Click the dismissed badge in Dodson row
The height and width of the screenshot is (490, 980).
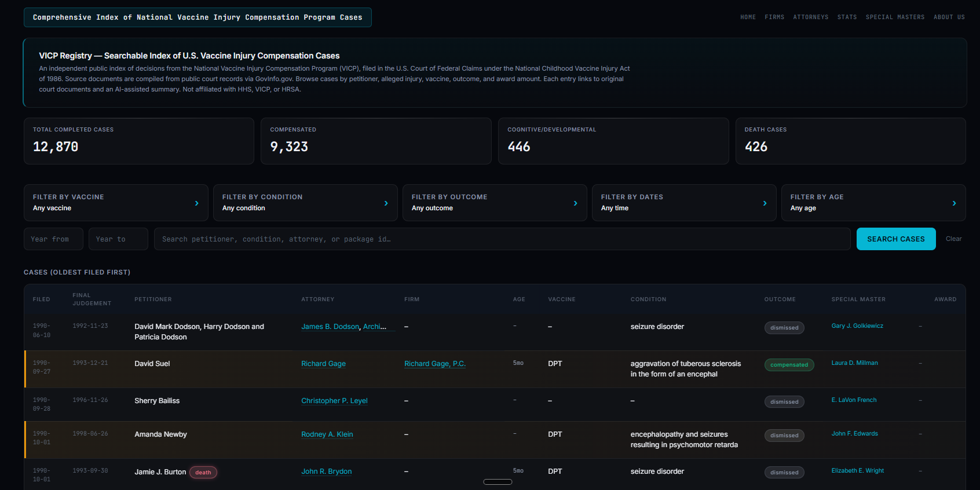pos(784,328)
